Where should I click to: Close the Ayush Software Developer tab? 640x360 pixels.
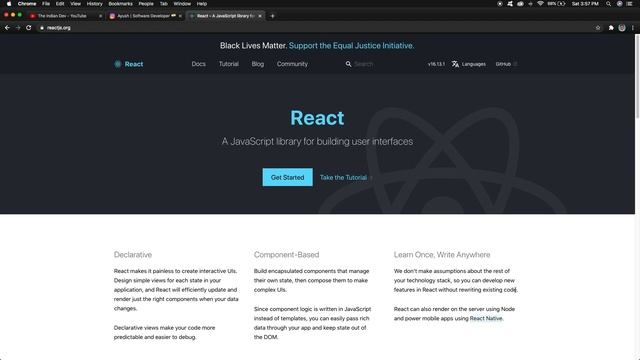coord(180,16)
